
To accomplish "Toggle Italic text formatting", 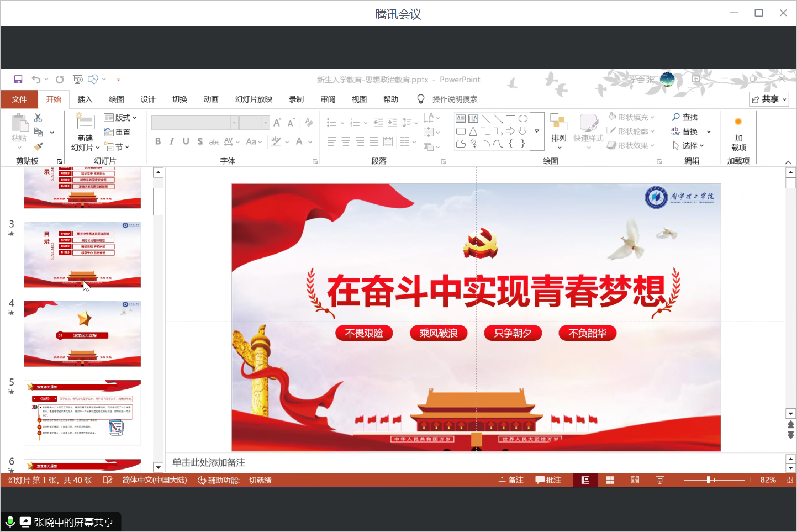I will [x=172, y=141].
